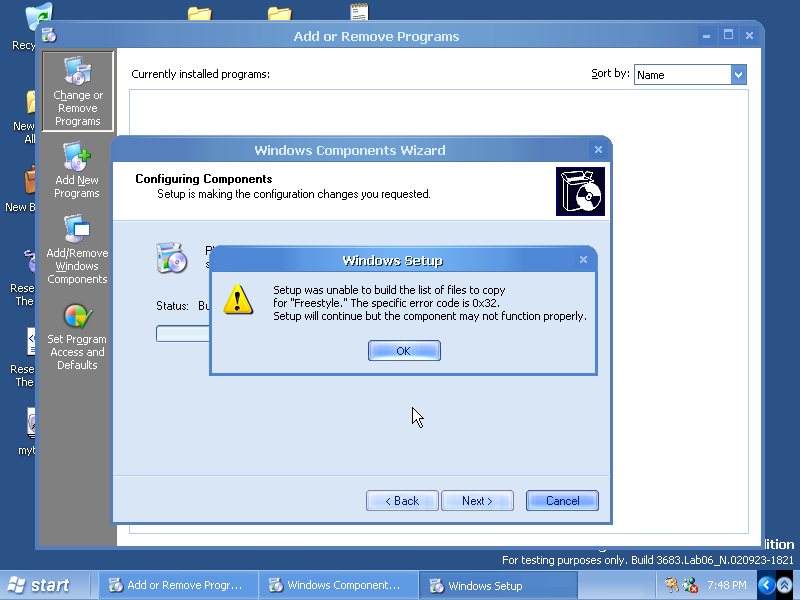Click the keys tray icon
The image size is (800, 600).
(x=672, y=585)
